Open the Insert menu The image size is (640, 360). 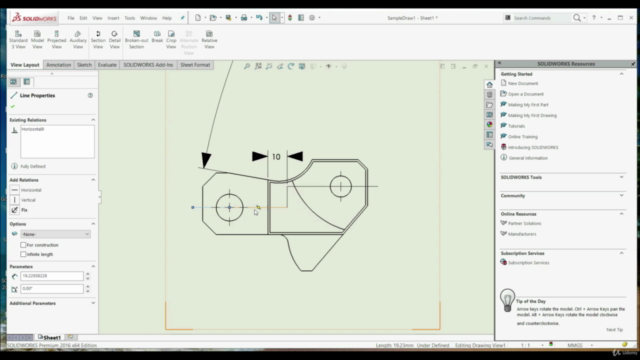[x=113, y=18]
